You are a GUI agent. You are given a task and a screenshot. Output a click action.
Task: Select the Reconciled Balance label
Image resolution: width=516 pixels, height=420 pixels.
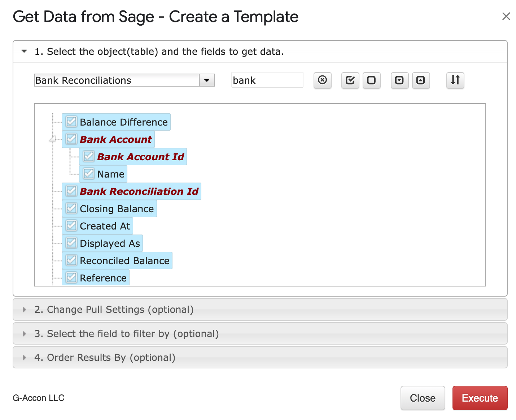[125, 261]
